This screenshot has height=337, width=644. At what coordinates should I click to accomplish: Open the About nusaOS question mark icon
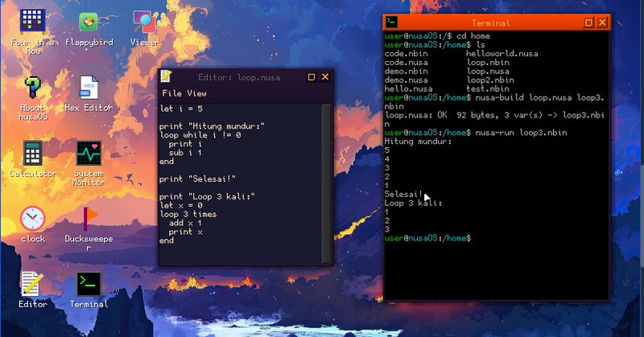(32, 87)
